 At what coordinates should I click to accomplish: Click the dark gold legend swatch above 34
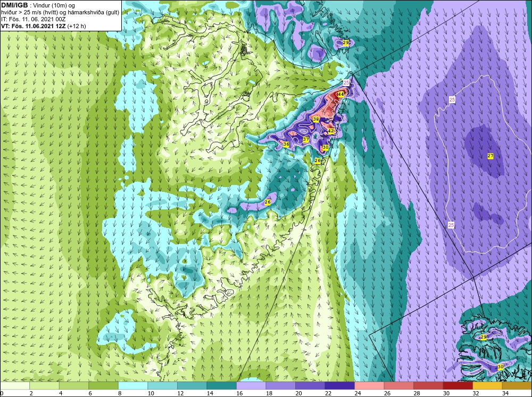tap(517, 386)
